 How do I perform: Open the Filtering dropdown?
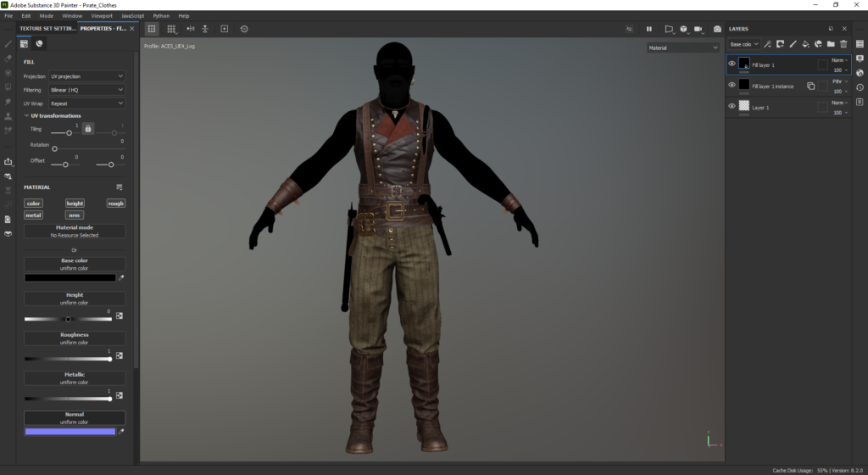coord(87,90)
